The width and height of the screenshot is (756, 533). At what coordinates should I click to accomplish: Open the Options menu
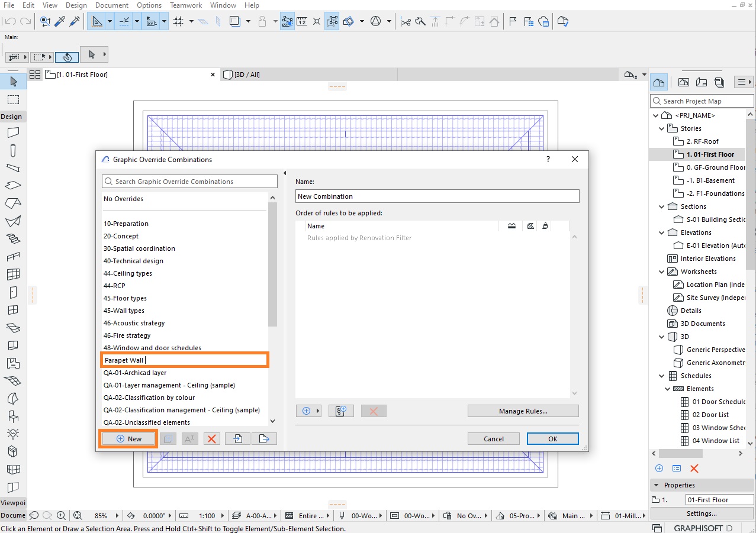point(149,5)
